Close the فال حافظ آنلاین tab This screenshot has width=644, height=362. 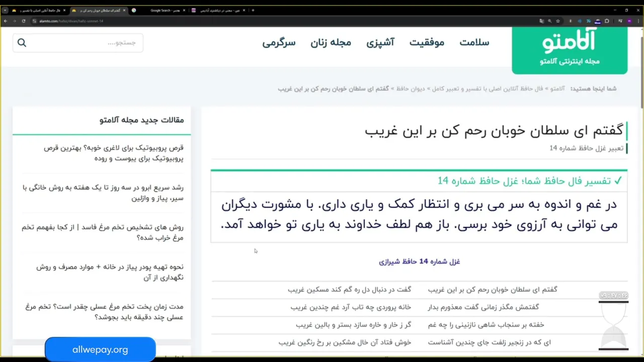click(x=64, y=10)
